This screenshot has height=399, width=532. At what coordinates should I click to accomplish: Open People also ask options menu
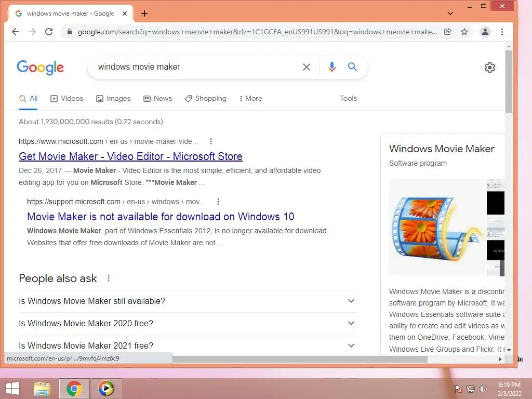pos(109,278)
